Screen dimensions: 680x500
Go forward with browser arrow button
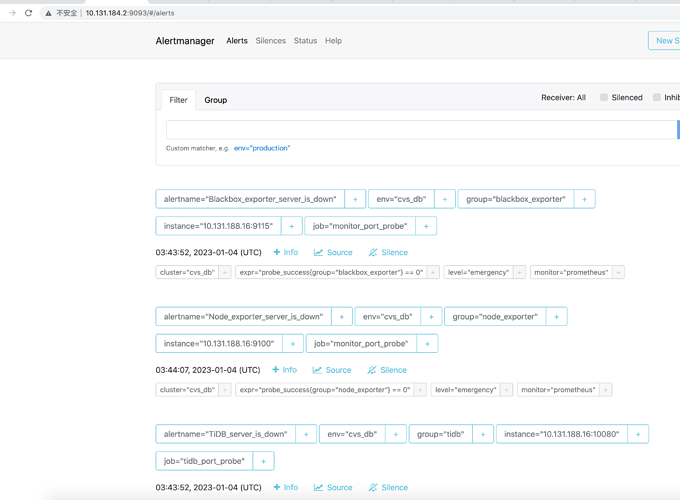point(12,13)
